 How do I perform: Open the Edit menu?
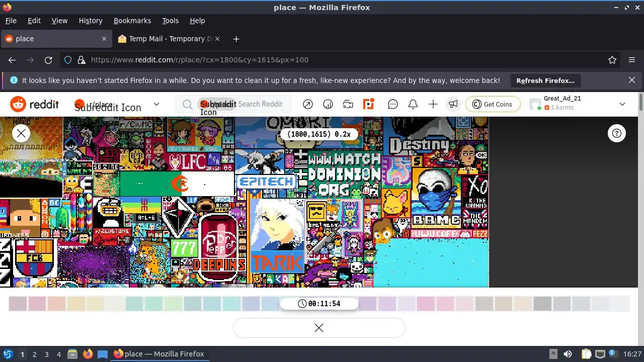(x=34, y=21)
